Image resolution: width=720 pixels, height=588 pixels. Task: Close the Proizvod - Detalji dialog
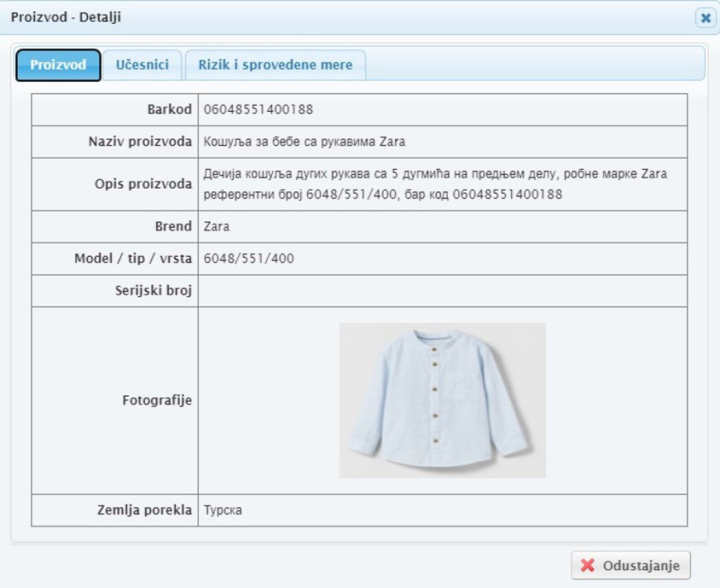tap(705, 18)
